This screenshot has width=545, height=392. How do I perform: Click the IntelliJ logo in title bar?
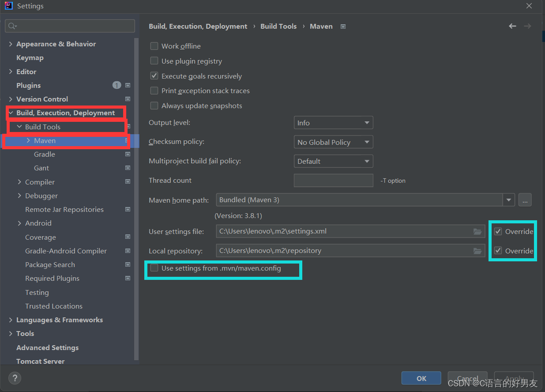coord(8,6)
